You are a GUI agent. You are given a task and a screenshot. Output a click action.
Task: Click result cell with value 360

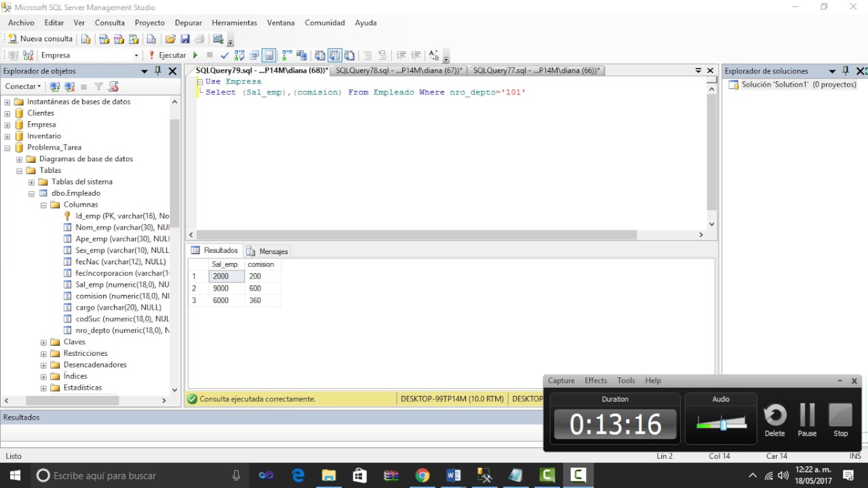[262, 300]
